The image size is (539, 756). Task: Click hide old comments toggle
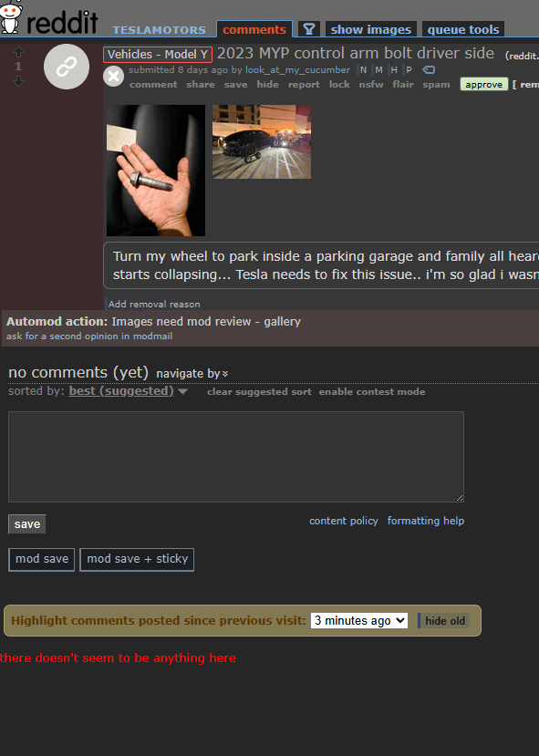[x=444, y=621]
